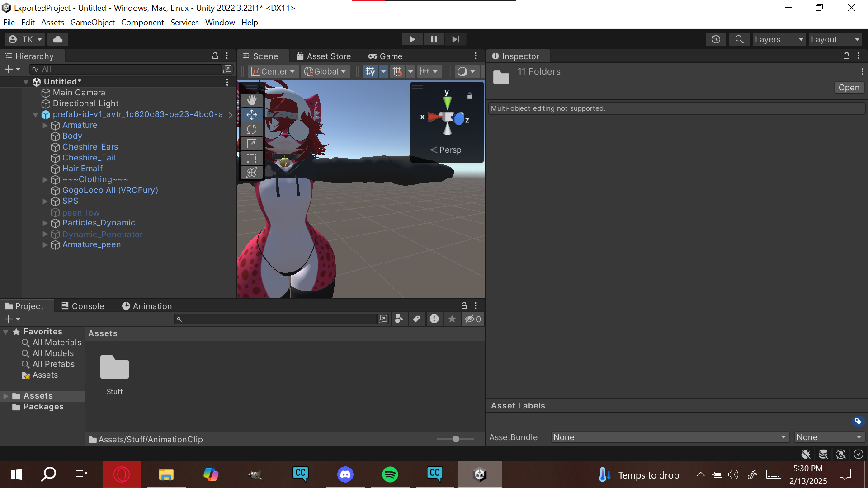Click the asset label tag icon
The image size is (868, 488).
click(x=858, y=422)
